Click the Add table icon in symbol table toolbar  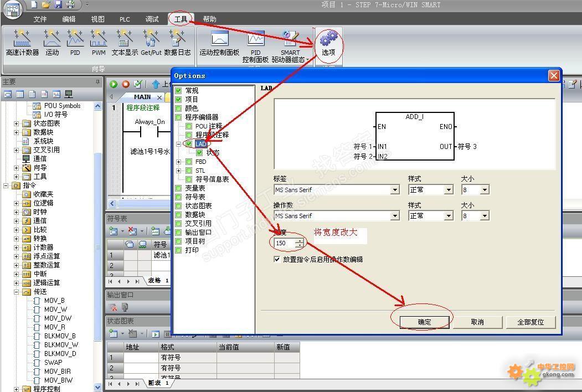click(113, 231)
